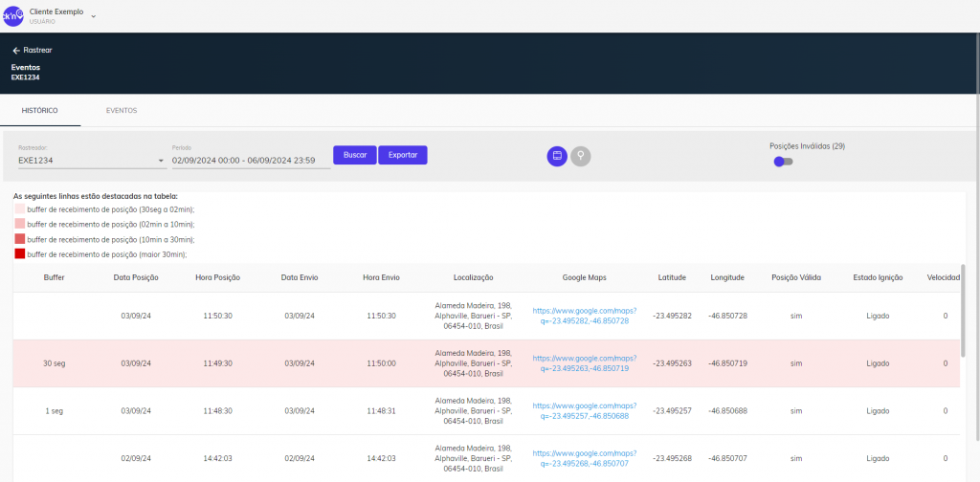Click the Google Maps column header
Viewport: 980px width, 482px height.
(x=585, y=278)
